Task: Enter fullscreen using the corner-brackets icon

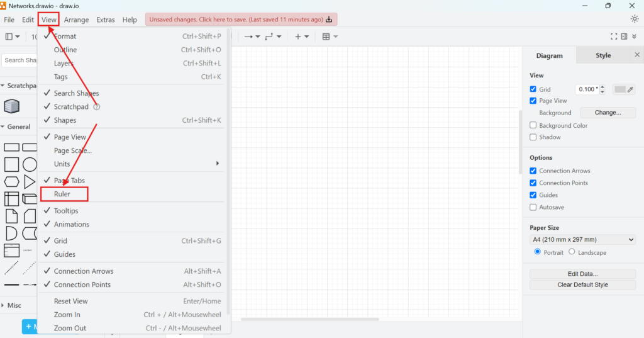Action: 614,37
